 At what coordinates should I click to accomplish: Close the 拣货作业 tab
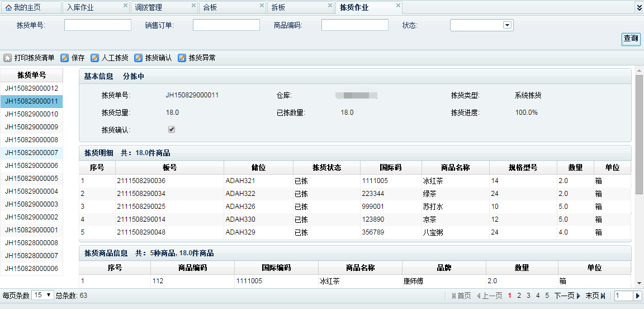[x=398, y=6]
